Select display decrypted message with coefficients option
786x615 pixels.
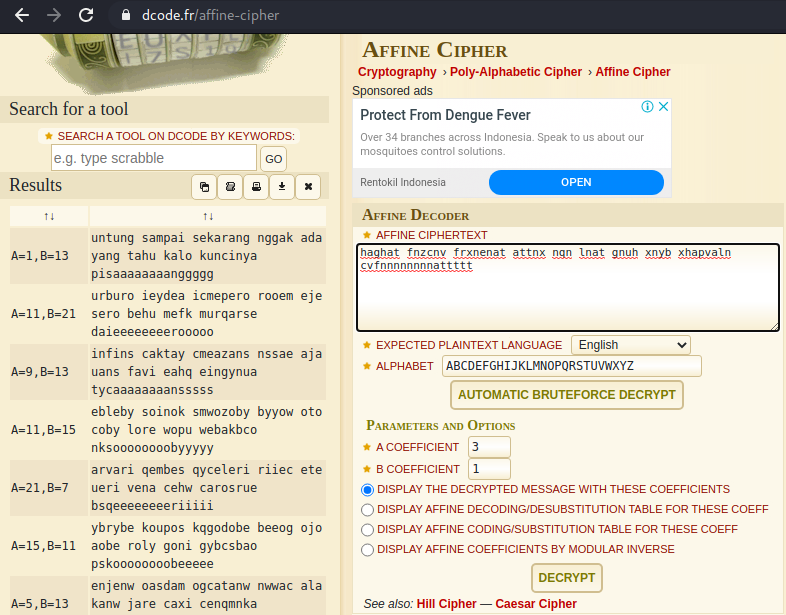coord(367,490)
